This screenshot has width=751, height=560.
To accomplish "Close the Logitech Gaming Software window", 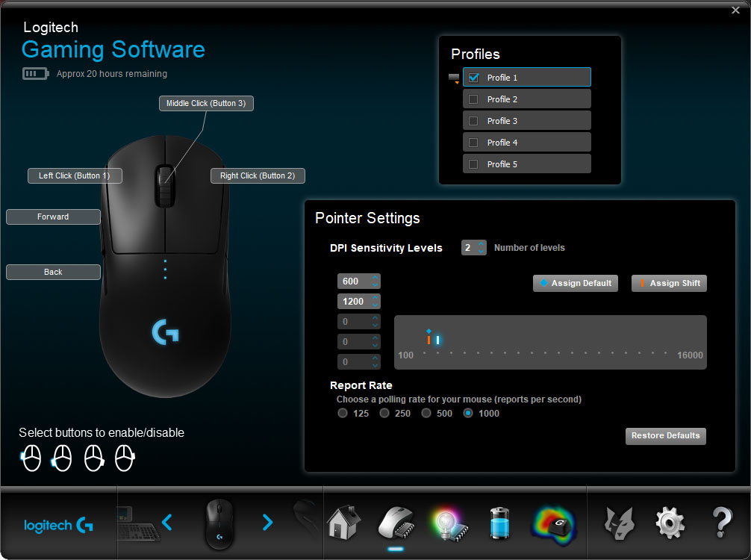I will coord(735,10).
